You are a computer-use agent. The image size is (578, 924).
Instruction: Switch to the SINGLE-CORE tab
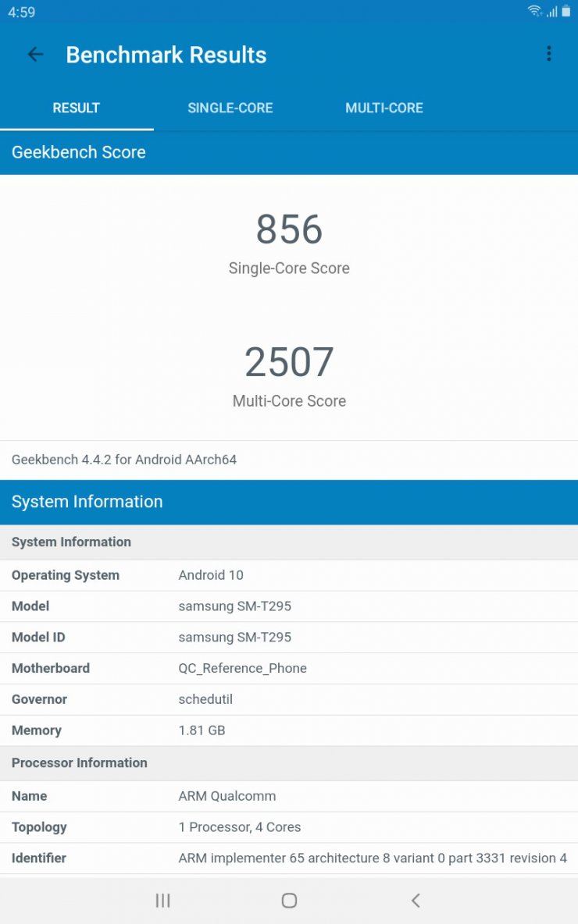(230, 108)
